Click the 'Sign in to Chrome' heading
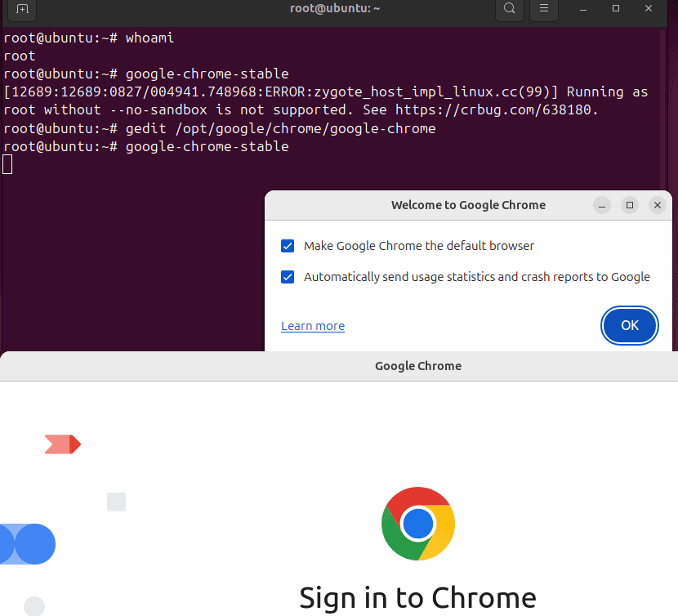 [x=418, y=598]
